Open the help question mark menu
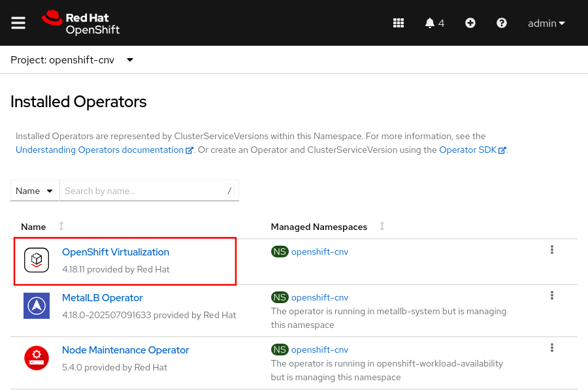The image size is (588, 392). coord(501,23)
